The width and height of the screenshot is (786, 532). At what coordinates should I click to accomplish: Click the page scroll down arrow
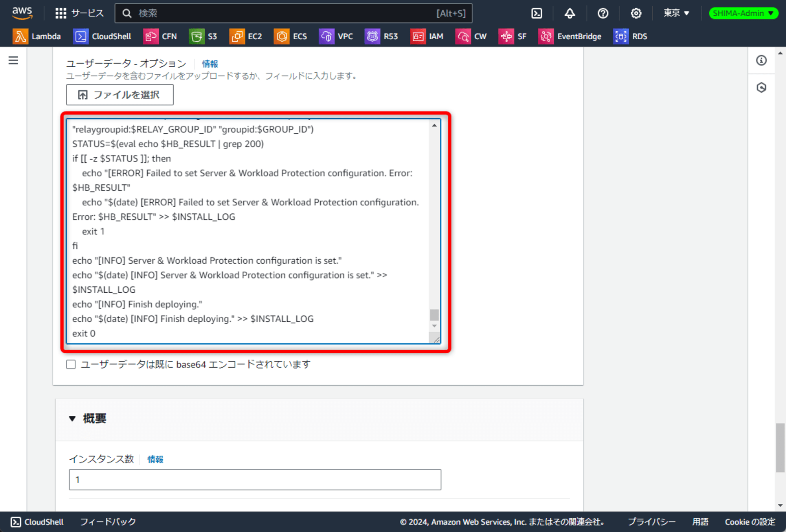coord(780,506)
